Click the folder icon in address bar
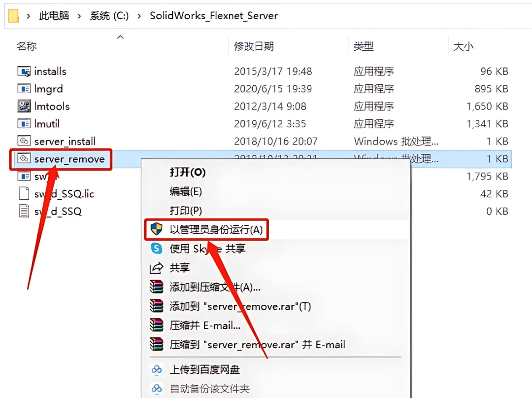Image resolution: width=532 pixels, height=398 pixels. pyautogui.click(x=14, y=16)
